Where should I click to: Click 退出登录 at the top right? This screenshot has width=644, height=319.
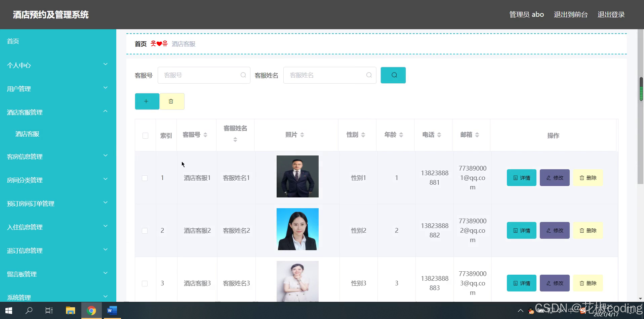tap(611, 14)
